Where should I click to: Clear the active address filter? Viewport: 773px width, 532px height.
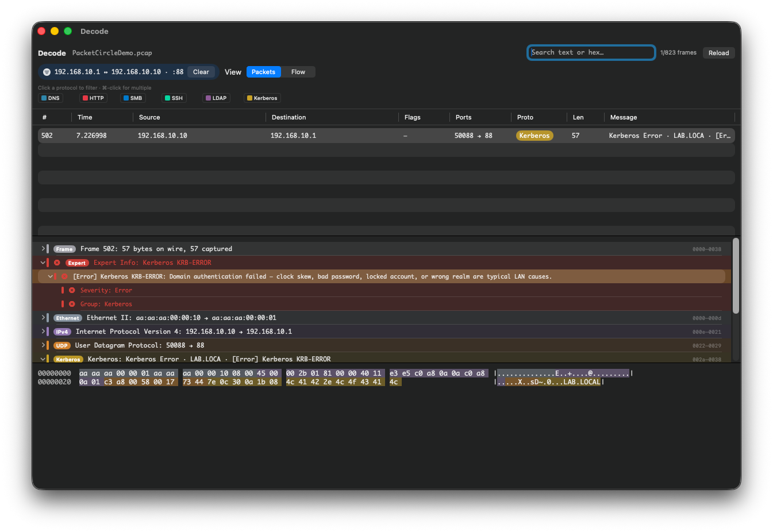tap(201, 72)
